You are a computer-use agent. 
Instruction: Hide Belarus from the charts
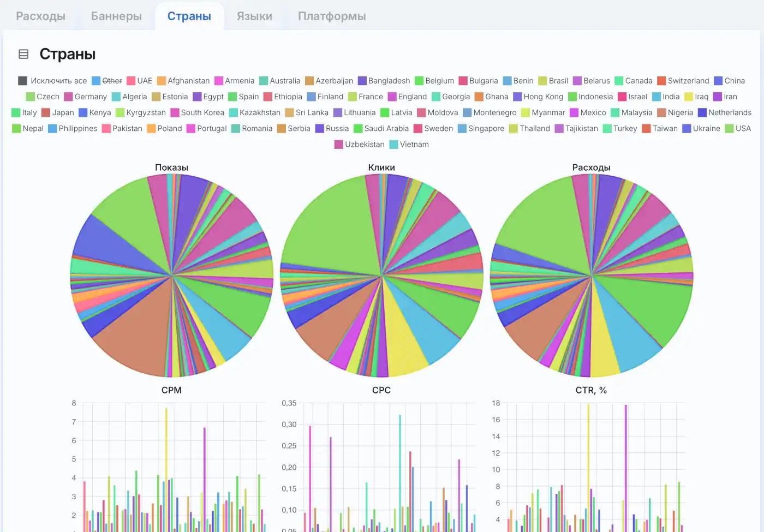[592, 81]
